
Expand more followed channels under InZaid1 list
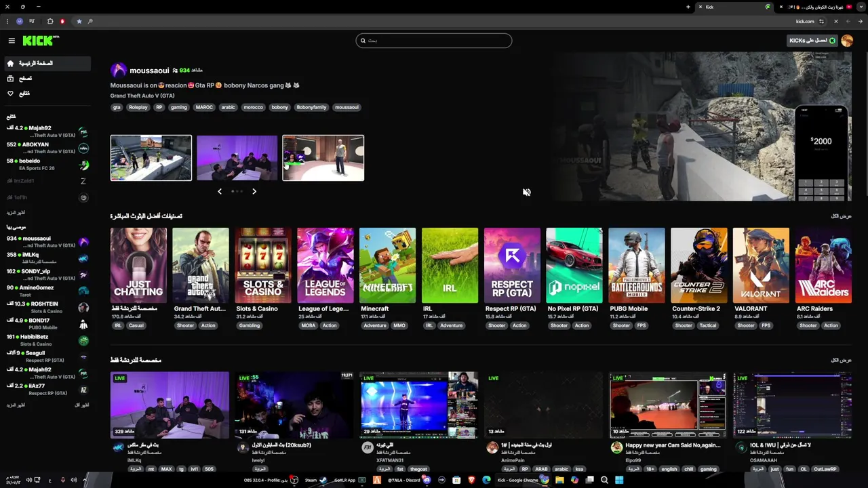tap(16, 213)
